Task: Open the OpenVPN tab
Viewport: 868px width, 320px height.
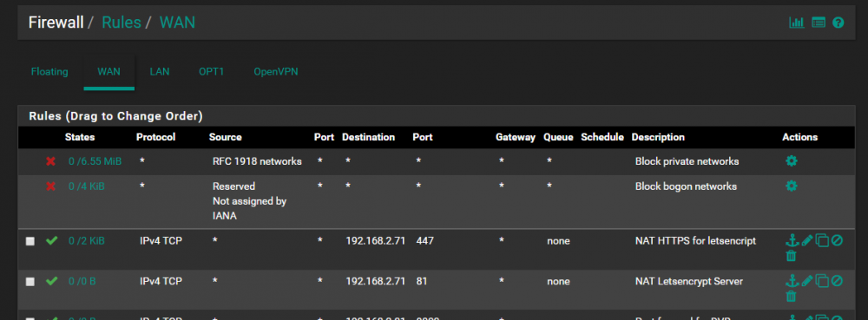Action: (x=276, y=72)
